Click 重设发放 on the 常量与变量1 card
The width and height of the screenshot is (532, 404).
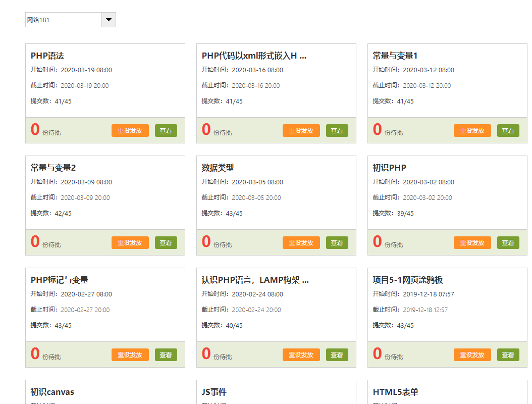[472, 130]
